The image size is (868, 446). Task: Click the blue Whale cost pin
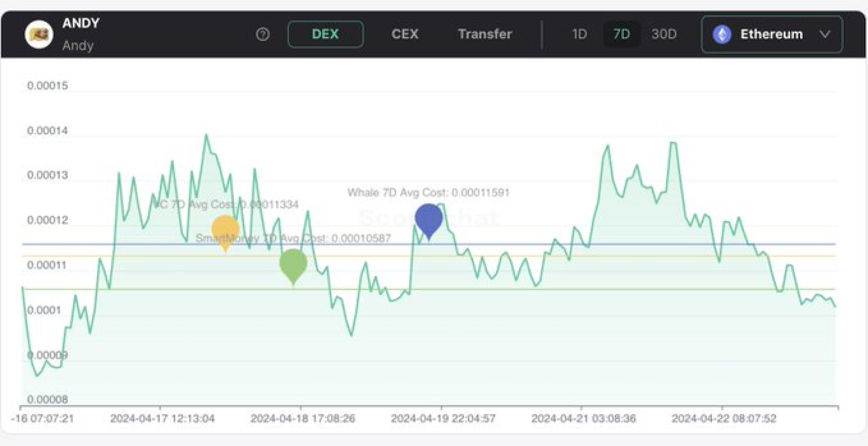point(429,219)
